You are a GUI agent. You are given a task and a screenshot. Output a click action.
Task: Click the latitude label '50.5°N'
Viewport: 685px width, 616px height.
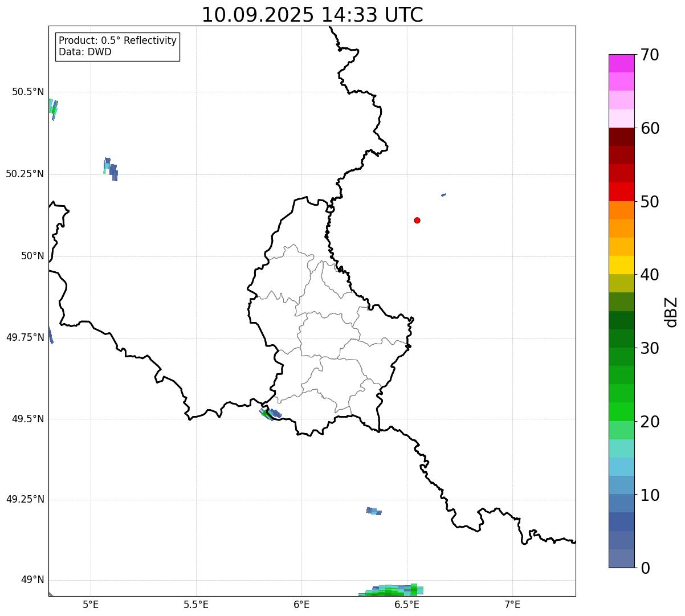pos(27,92)
